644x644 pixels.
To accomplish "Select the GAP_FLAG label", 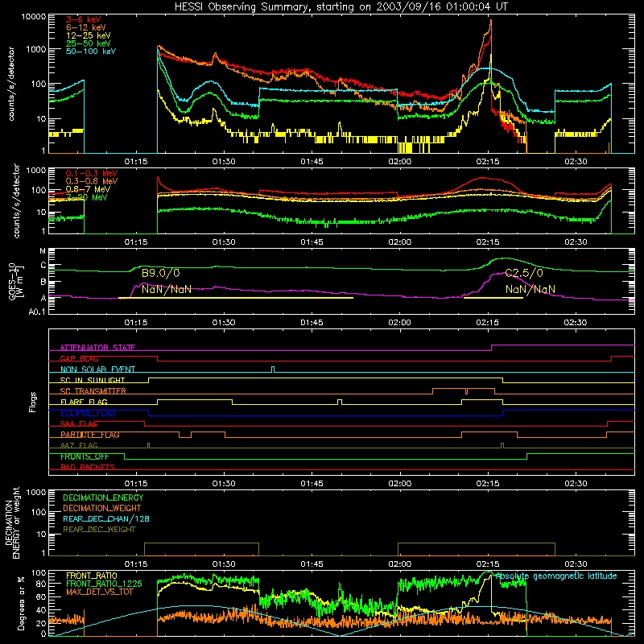I will click(79, 358).
